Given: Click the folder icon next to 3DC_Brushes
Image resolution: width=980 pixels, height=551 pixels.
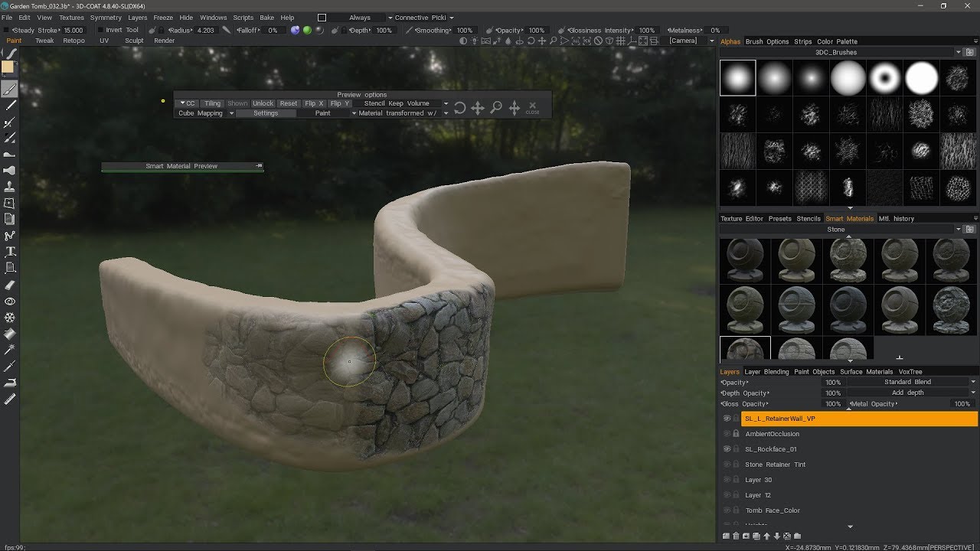Looking at the screenshot, I should [x=969, y=52].
